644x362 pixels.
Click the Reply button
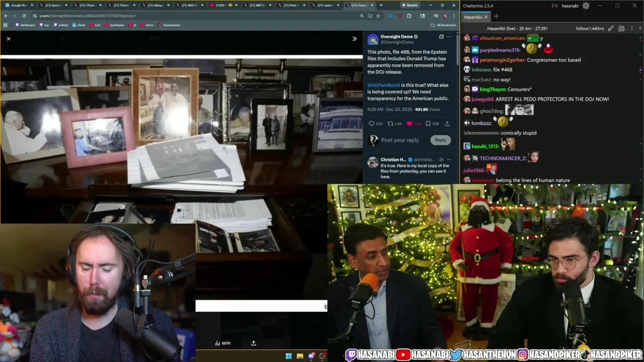click(x=440, y=140)
